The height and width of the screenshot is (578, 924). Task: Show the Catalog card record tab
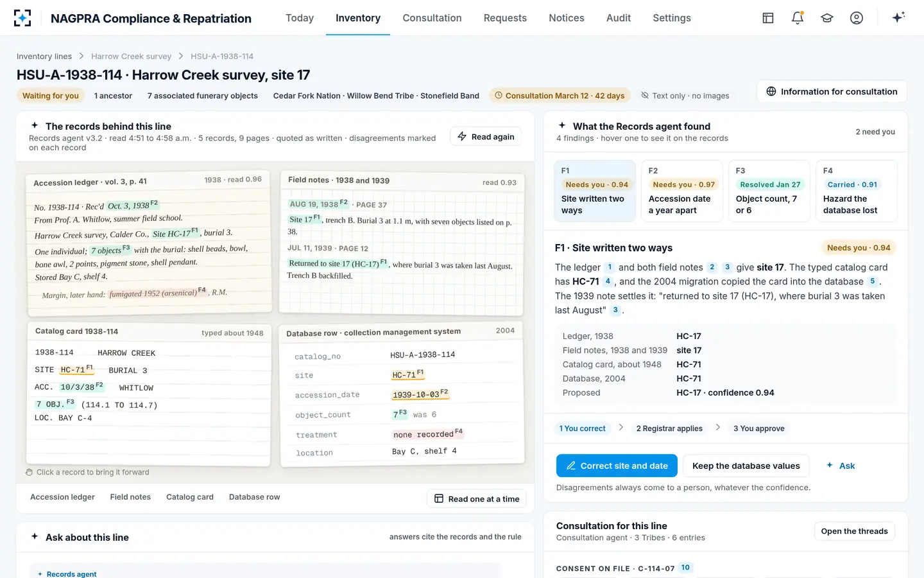(x=190, y=497)
